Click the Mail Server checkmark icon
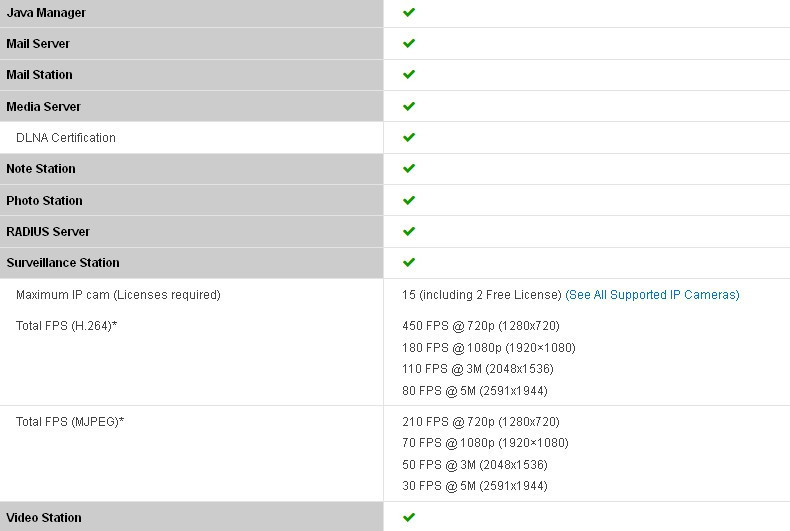The width and height of the screenshot is (790, 531). click(x=409, y=43)
